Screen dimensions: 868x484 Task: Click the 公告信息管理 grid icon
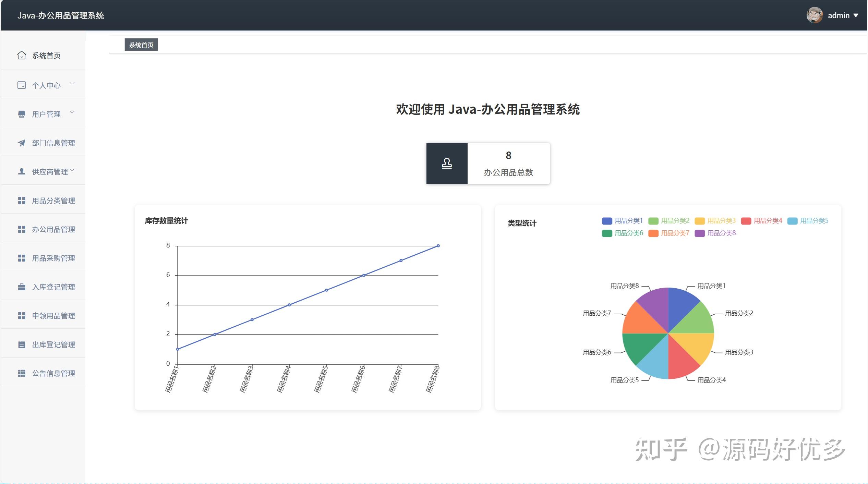[x=22, y=373]
